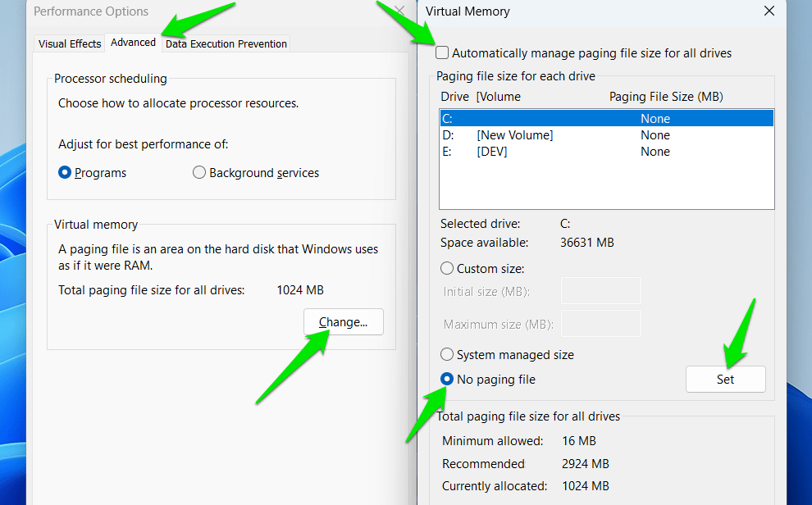Viewport: 812px width, 505px height.
Task: Choose System managed size
Action: [x=448, y=354]
